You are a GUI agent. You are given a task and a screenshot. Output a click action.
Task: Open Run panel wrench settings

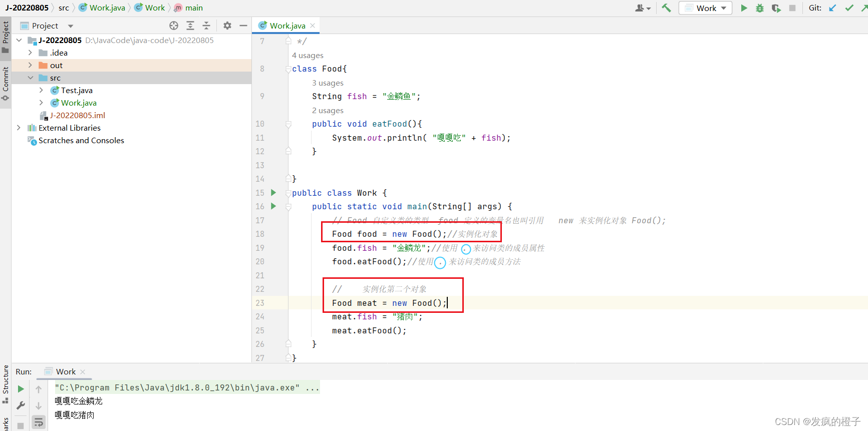pos(21,405)
